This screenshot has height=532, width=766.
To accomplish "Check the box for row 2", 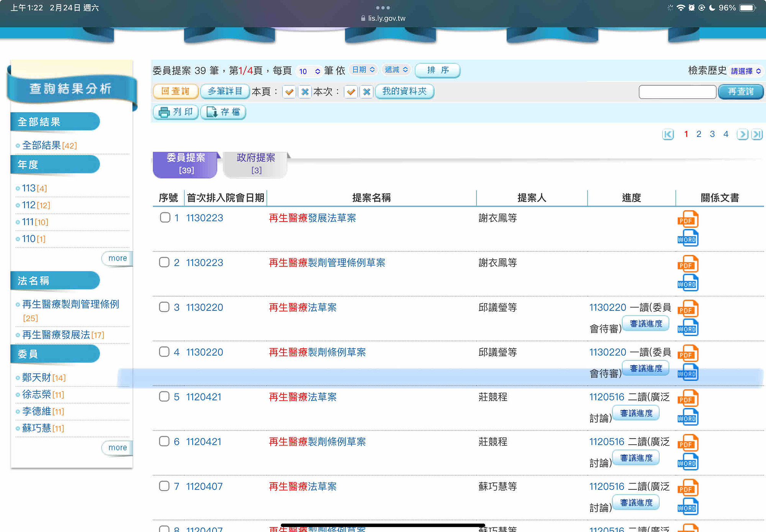I will point(164,262).
